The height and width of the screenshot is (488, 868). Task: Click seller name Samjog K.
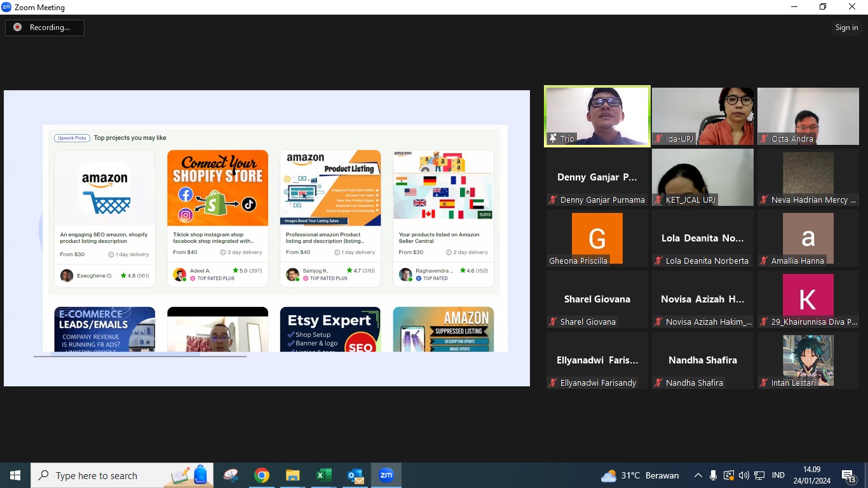tap(315, 271)
